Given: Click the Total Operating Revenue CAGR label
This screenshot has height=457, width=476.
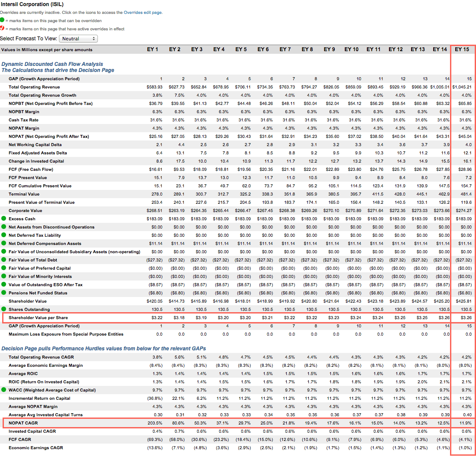Looking at the screenshot, I should pos(41,357).
